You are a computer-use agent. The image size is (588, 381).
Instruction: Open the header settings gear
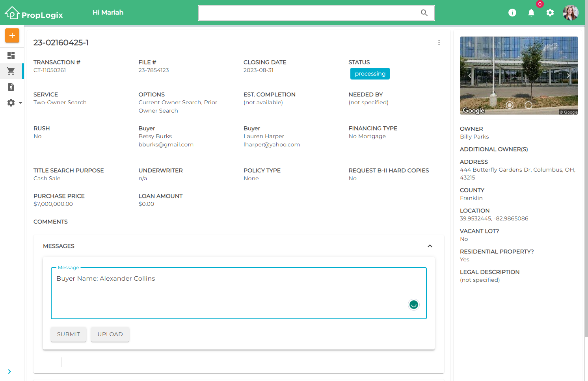(550, 13)
